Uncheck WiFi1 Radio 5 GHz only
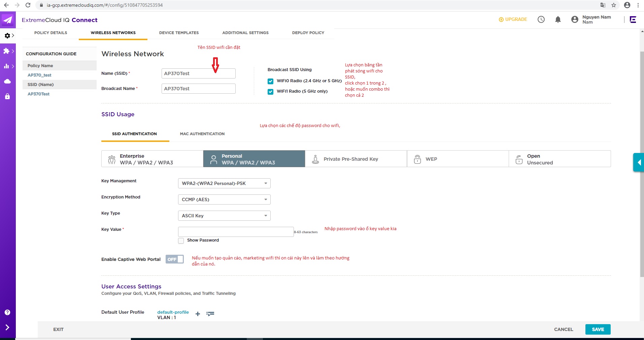Viewport: 644px width, 340px height. [270, 92]
